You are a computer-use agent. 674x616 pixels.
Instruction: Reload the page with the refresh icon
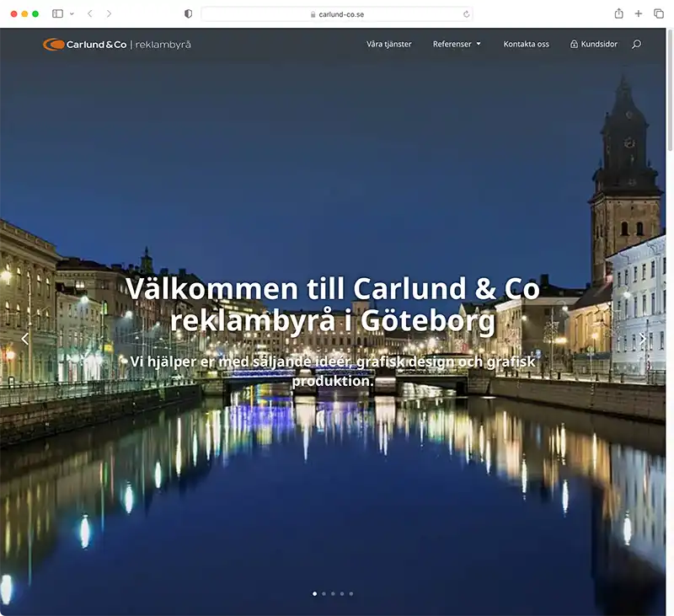click(x=466, y=14)
